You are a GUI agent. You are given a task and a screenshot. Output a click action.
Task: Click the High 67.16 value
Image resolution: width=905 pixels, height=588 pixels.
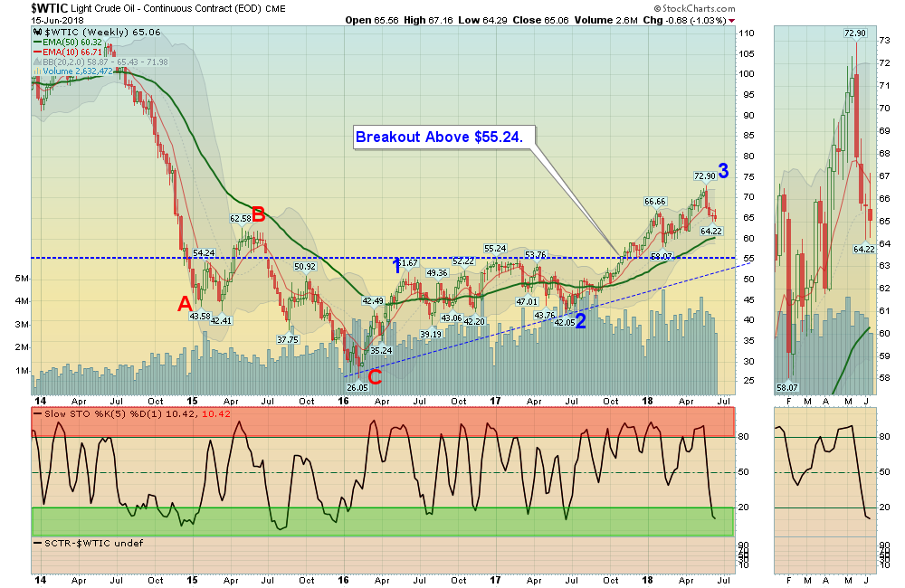click(428, 20)
